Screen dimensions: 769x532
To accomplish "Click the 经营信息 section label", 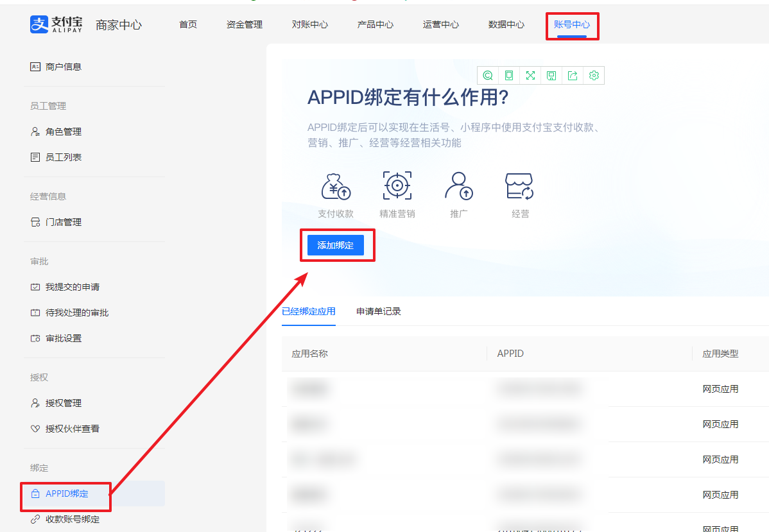I will coord(48,196).
